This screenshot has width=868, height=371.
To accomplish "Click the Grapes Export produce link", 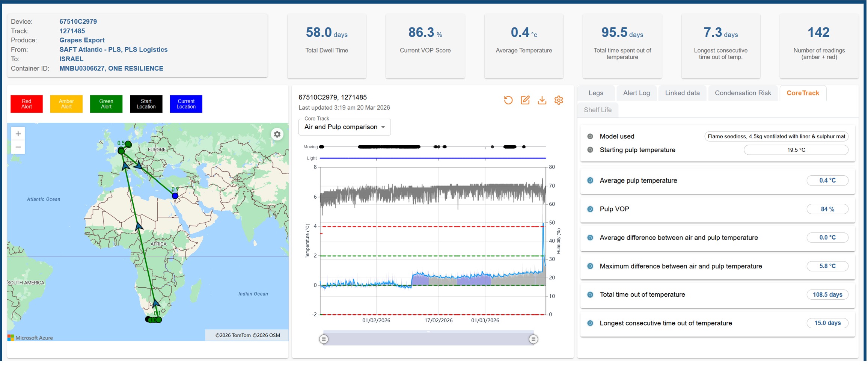I will coord(82,40).
